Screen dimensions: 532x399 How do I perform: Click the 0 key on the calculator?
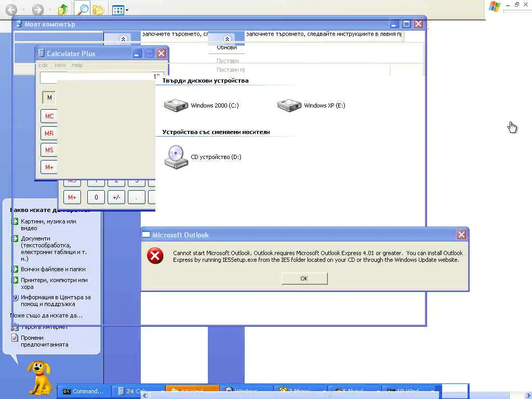point(96,197)
